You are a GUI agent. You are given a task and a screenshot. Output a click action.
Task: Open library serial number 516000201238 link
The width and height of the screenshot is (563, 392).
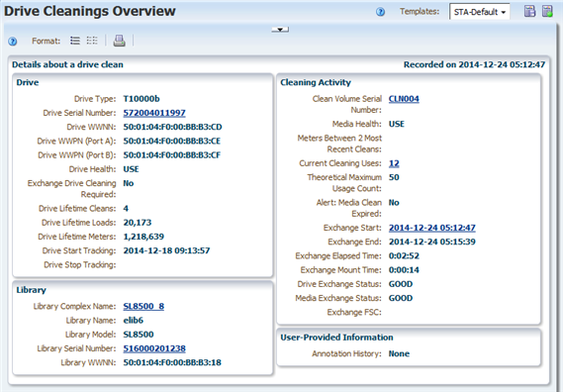(x=154, y=348)
